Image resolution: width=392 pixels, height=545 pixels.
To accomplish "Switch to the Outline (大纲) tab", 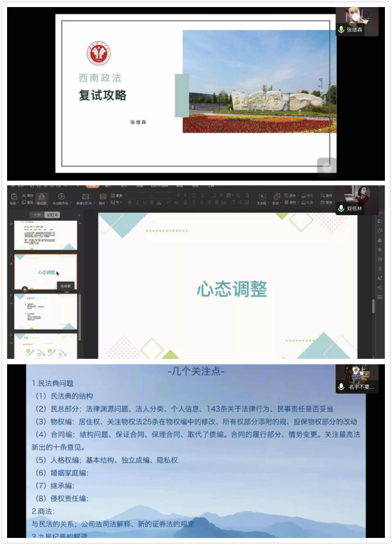I will tap(37, 215).
